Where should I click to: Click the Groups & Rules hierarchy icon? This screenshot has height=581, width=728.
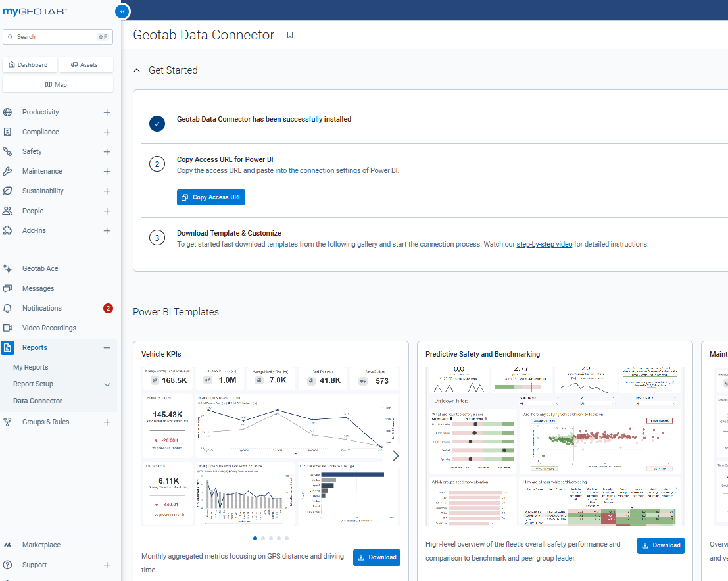(7, 422)
